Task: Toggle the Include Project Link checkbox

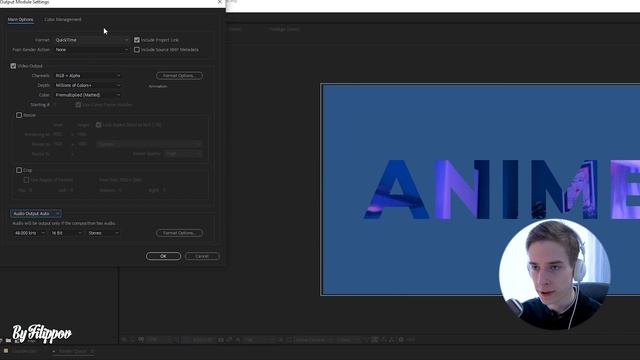Action: (x=137, y=40)
